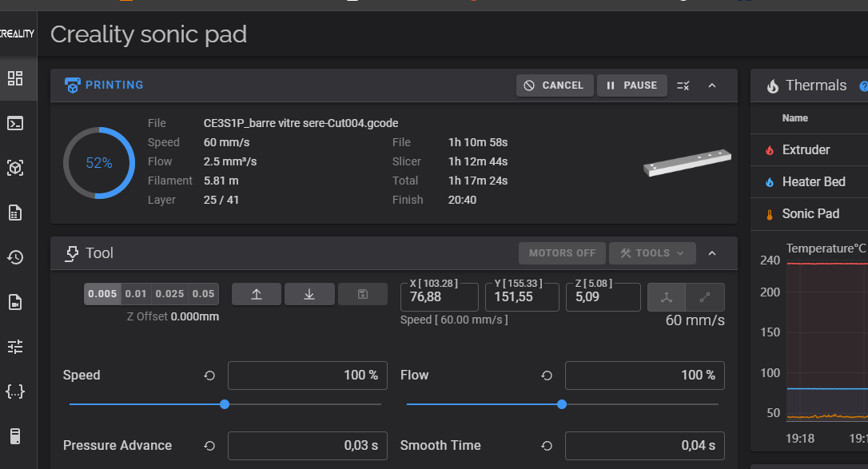
Task: Reset the Flow percentage
Action: 547,376
